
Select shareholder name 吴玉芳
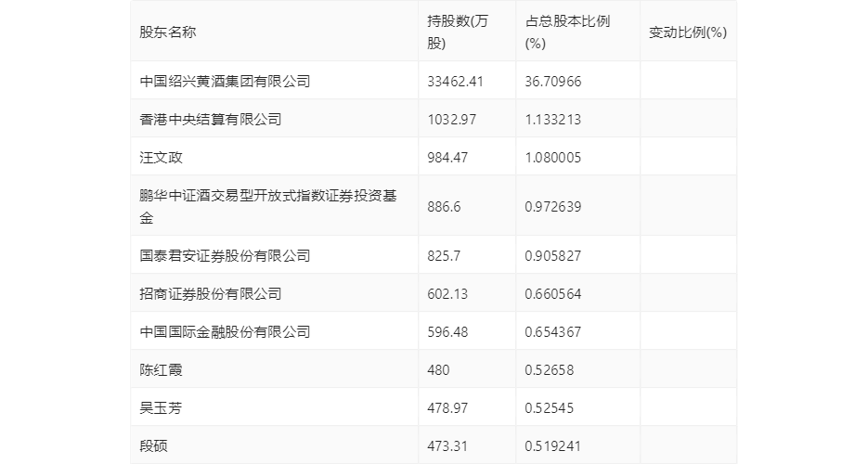(162, 408)
